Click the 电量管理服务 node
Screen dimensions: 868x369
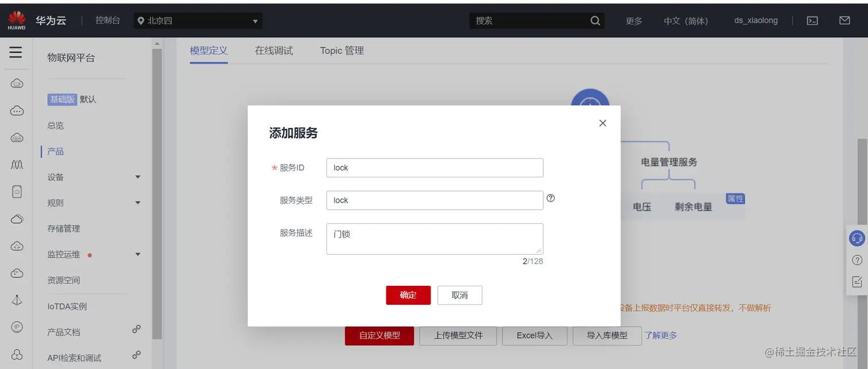coord(669,162)
